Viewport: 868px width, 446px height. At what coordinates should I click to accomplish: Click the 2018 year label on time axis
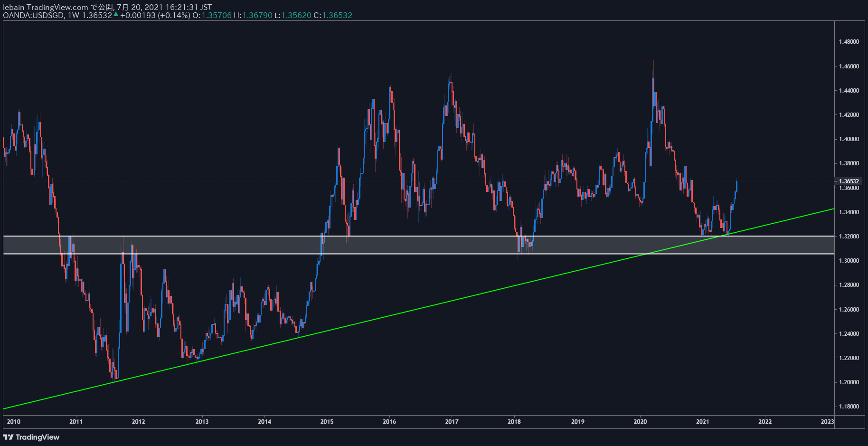point(514,421)
